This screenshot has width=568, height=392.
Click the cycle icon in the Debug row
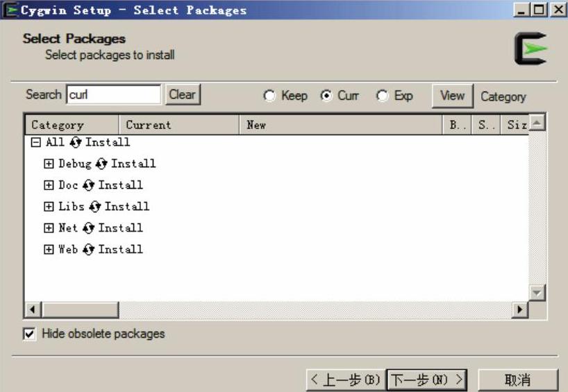coord(101,164)
